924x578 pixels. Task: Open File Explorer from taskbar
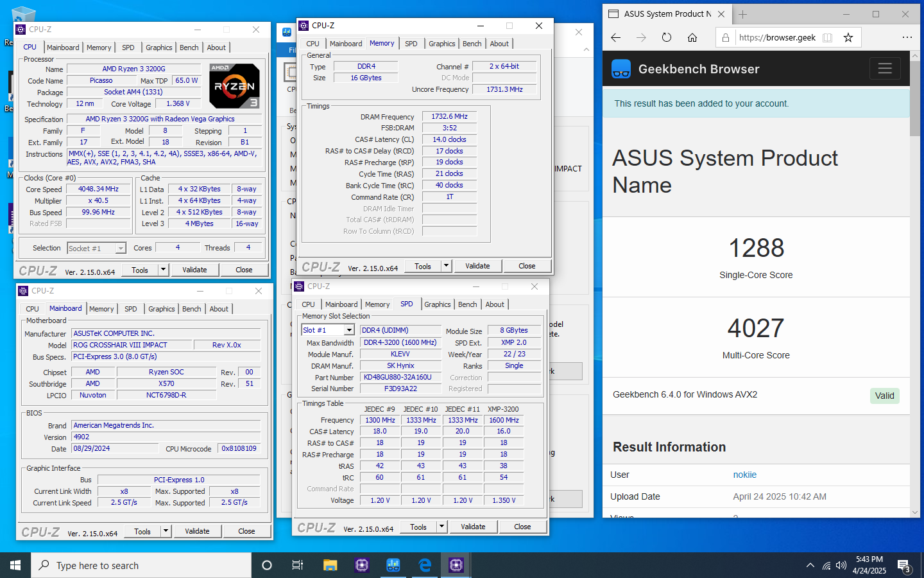tap(330, 565)
